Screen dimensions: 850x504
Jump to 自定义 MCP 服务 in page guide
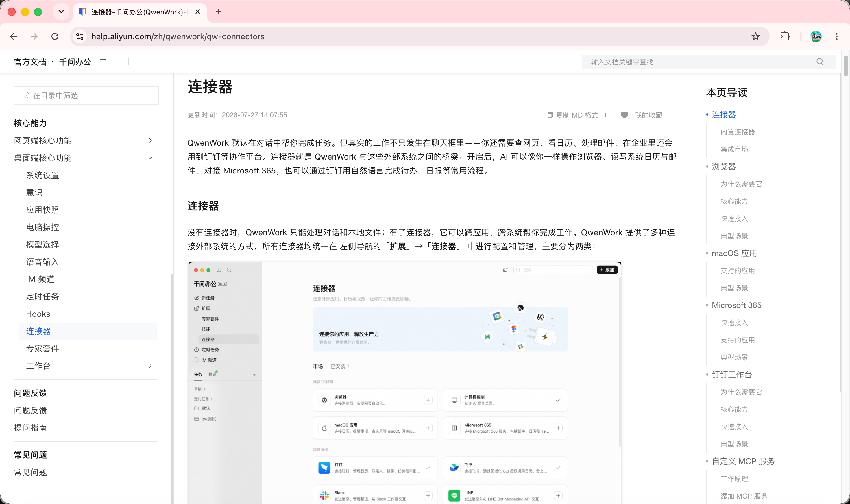(743, 461)
